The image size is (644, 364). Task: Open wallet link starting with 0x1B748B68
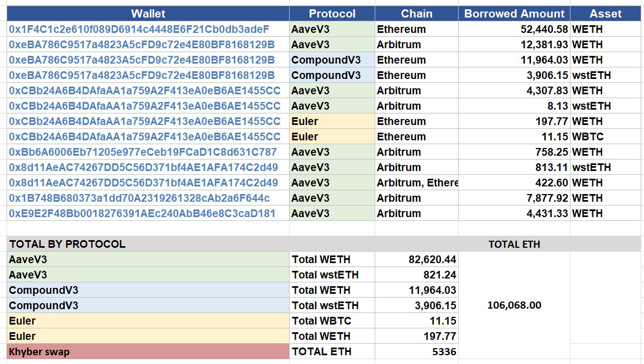click(x=139, y=198)
